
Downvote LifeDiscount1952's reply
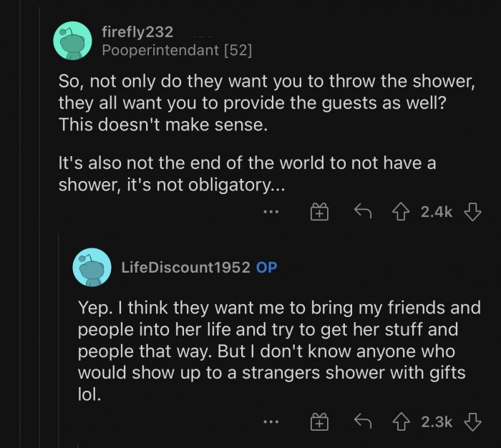(x=472, y=422)
